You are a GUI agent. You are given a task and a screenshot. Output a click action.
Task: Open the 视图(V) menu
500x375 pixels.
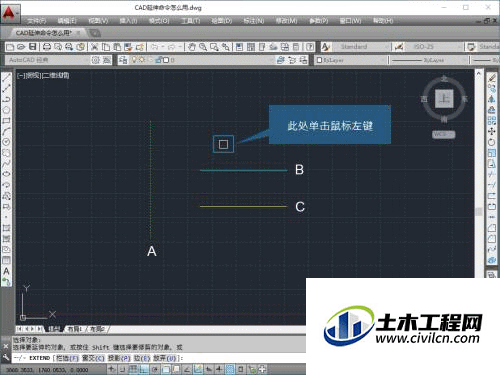98,21
